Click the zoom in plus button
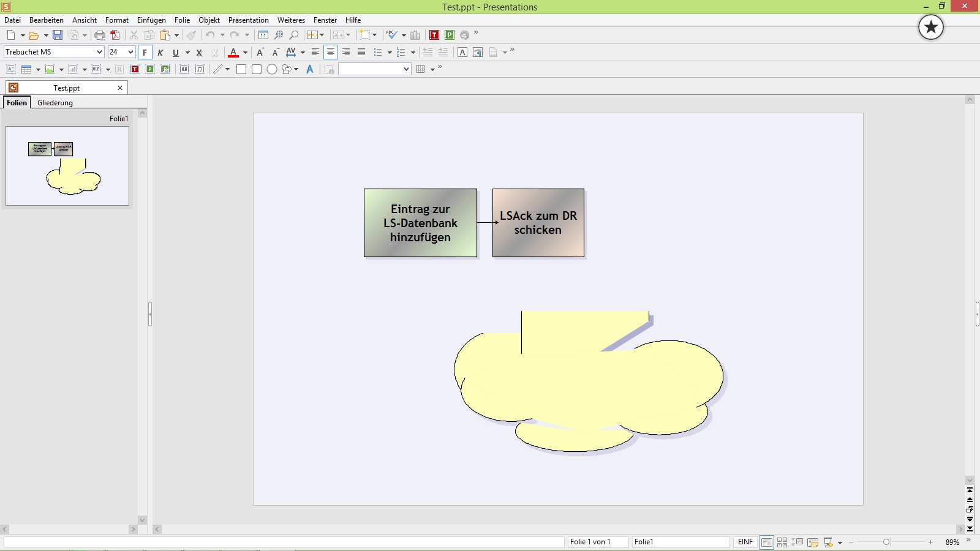Viewport: 980px width, 551px height. [x=930, y=542]
